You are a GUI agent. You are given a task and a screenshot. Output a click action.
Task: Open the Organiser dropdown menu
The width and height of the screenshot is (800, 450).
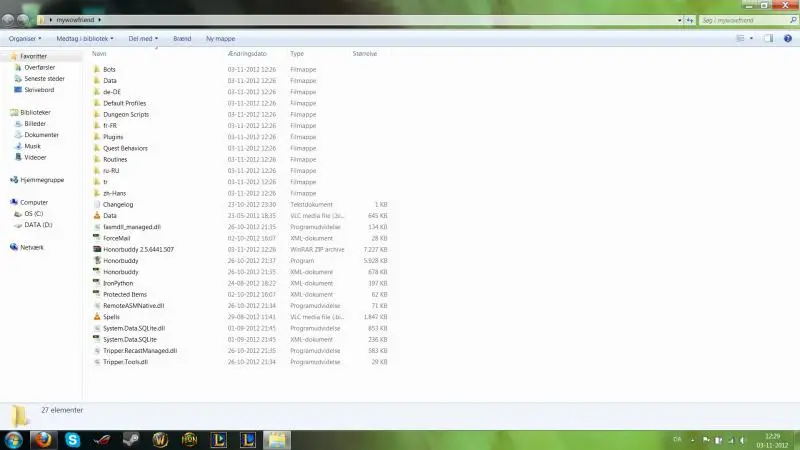pos(25,39)
